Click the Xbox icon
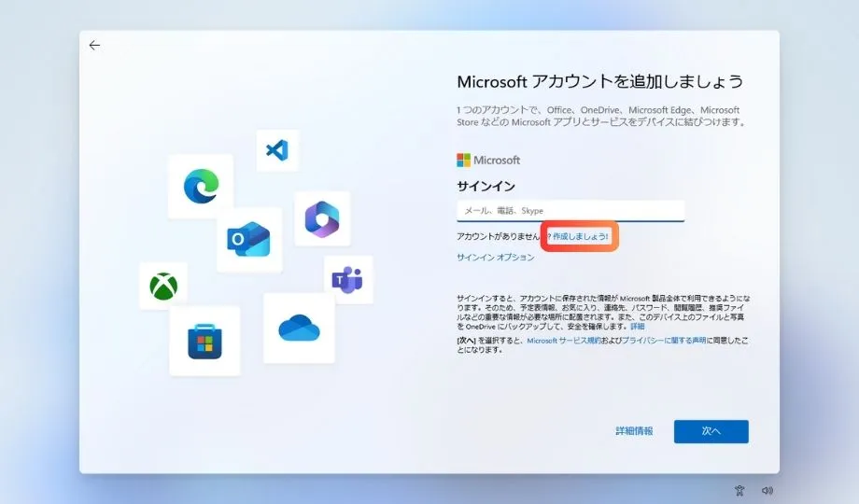859x504 pixels. coord(163,287)
